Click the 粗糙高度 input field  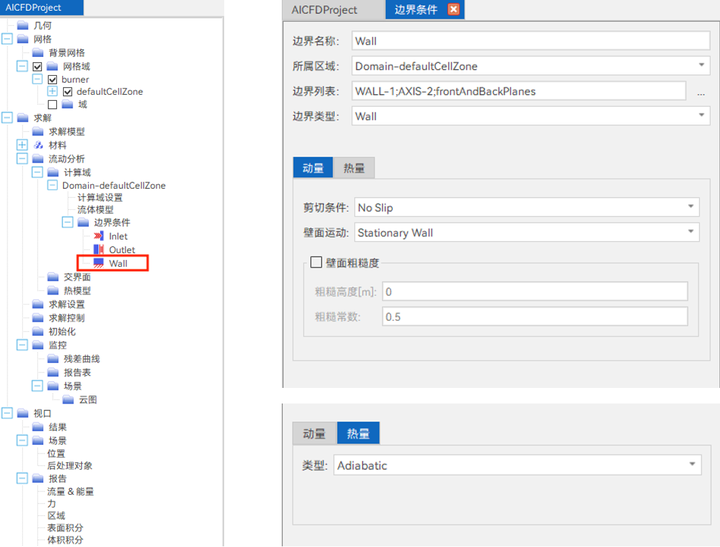[535, 291]
